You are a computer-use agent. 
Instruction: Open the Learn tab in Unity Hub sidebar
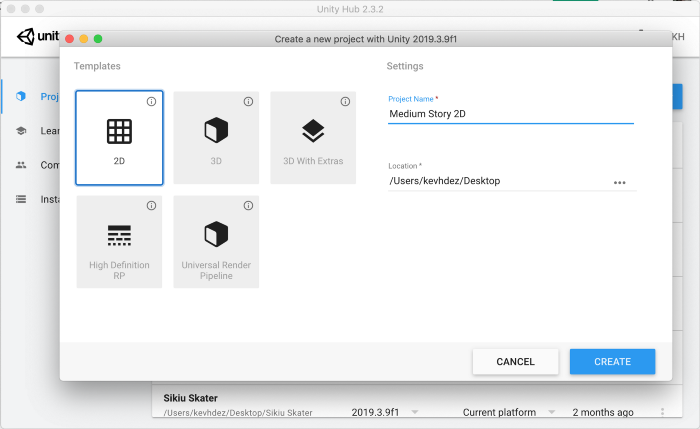[31, 131]
